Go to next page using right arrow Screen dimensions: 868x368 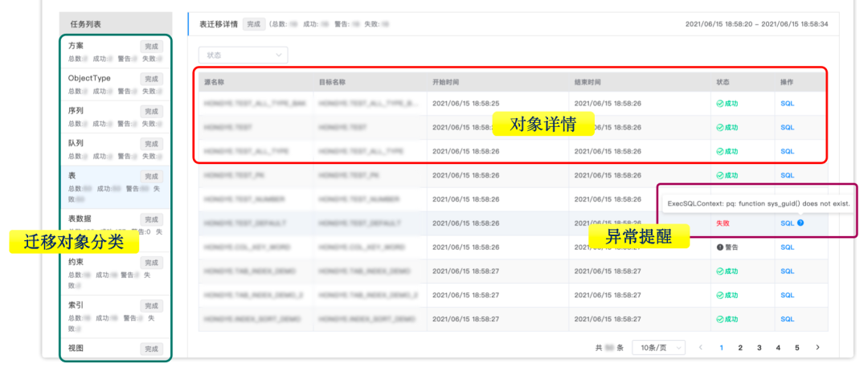[x=817, y=348]
